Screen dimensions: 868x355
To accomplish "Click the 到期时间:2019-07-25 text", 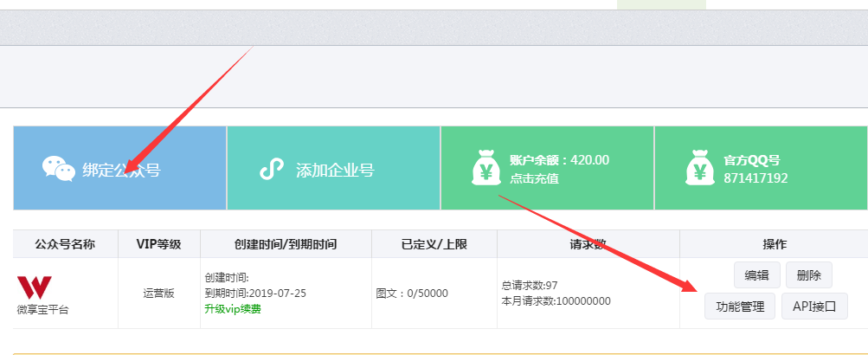I will (x=255, y=293).
